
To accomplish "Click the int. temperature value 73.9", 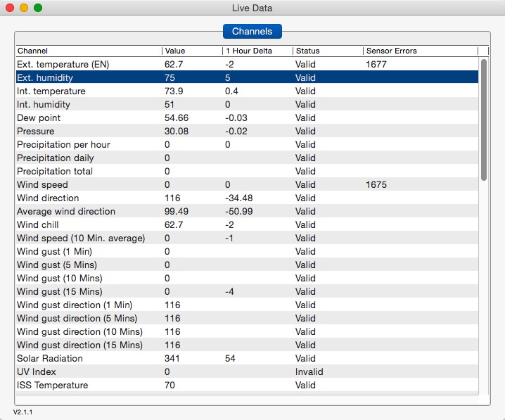I will click(174, 91).
